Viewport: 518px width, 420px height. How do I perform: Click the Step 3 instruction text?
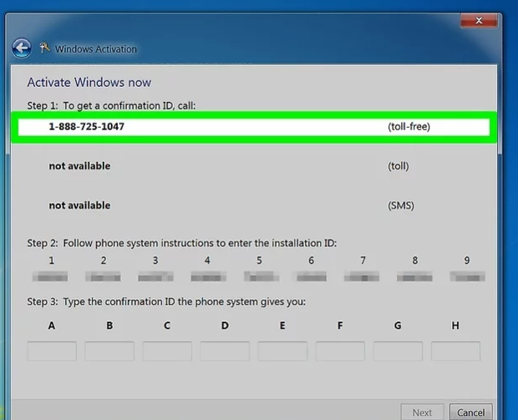pyautogui.click(x=166, y=301)
